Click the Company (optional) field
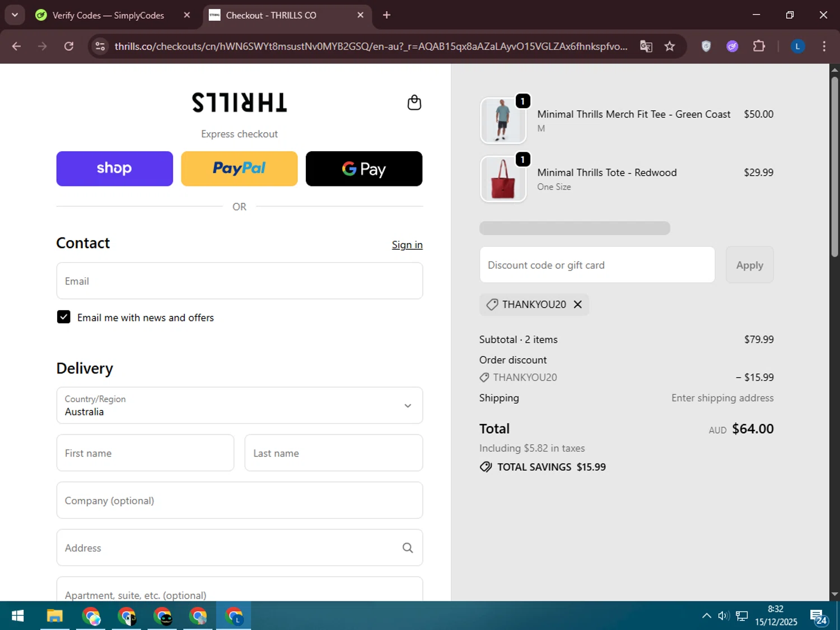This screenshot has height=630, width=840. (x=240, y=500)
